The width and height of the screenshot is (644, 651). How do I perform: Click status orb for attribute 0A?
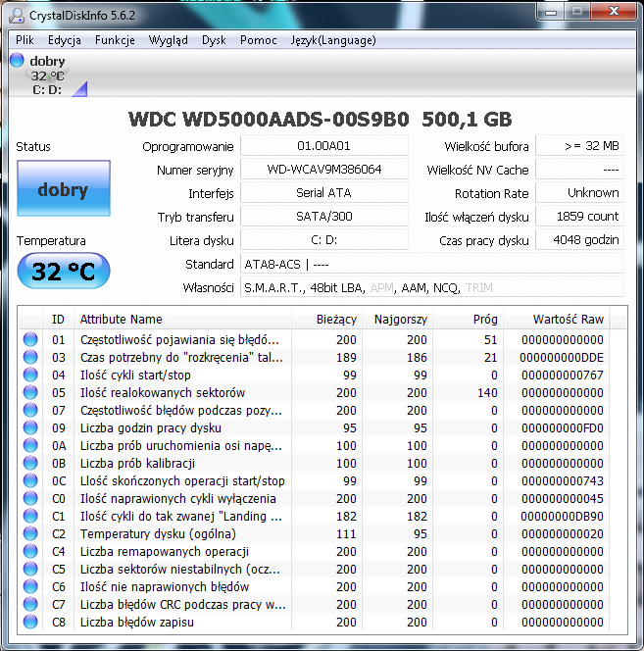[x=30, y=445]
